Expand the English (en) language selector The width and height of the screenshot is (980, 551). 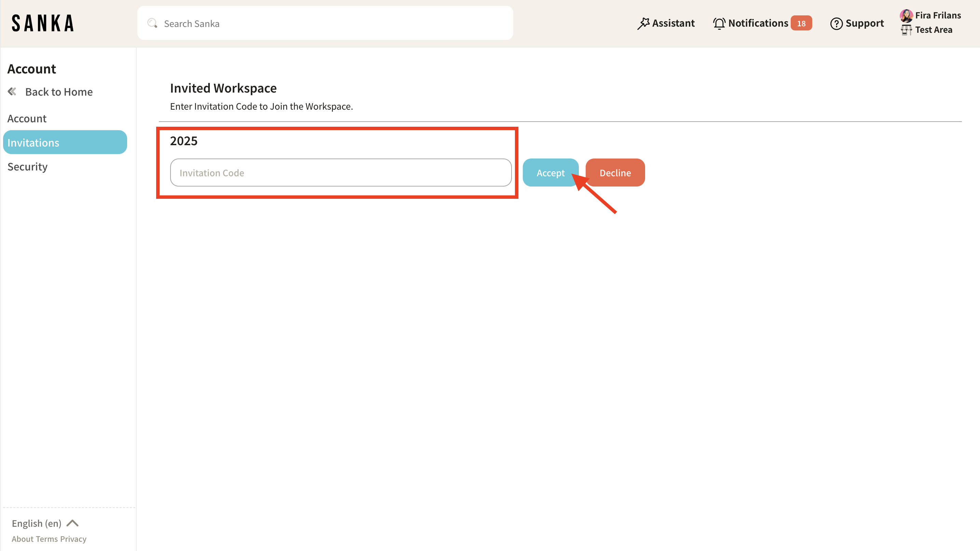point(37,523)
